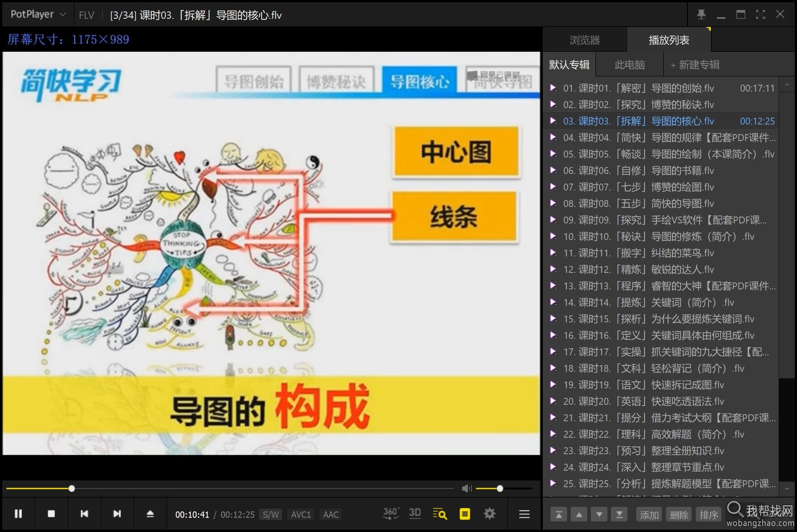Click the AVC1 video codec label
Viewport: 797px width, 532px height.
(x=301, y=515)
